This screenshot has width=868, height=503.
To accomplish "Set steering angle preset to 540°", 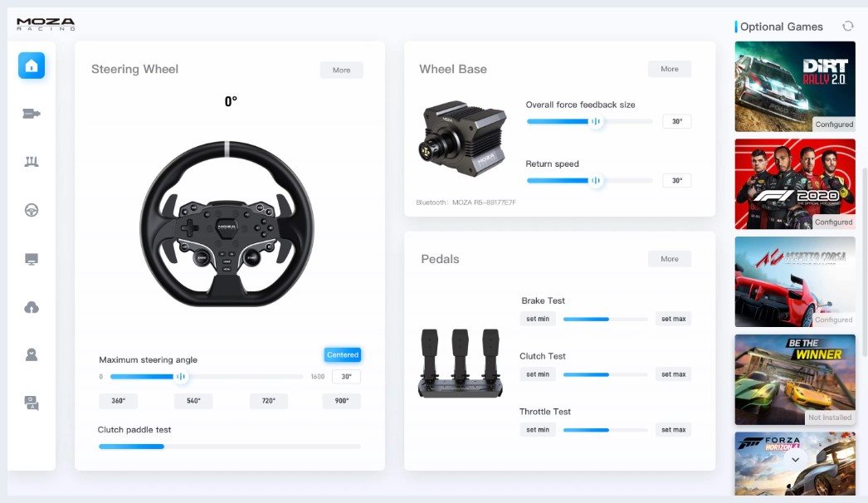I will 193,401.
